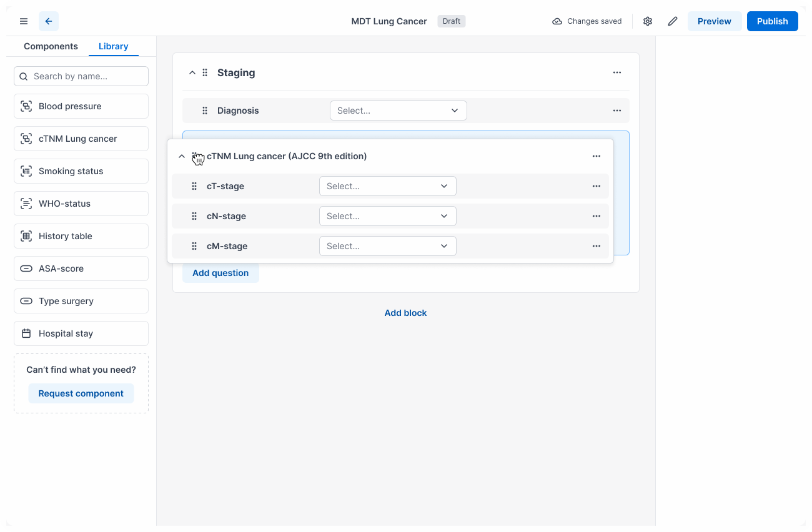This screenshot has height=532, width=812.
Task: Select the WHO-status library item
Action: point(81,204)
